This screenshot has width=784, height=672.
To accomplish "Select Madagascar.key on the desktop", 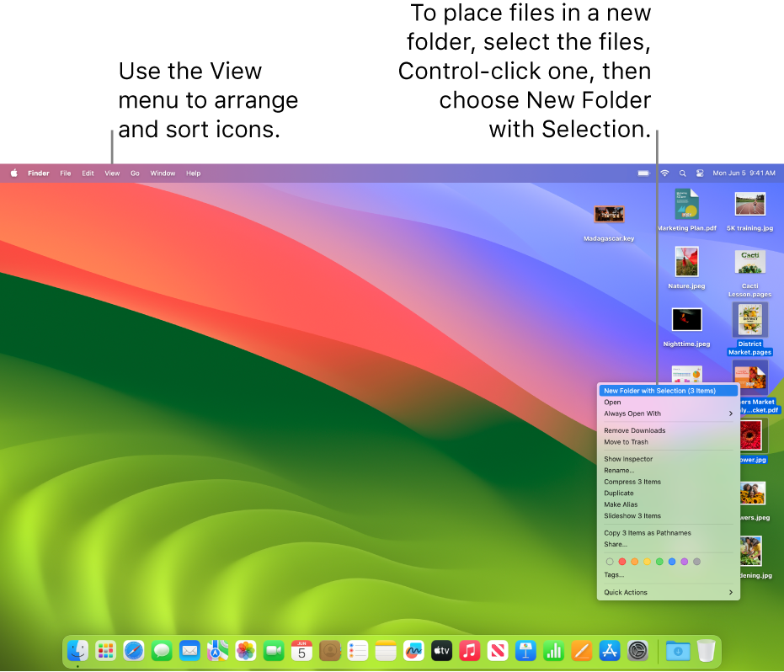I will (609, 223).
